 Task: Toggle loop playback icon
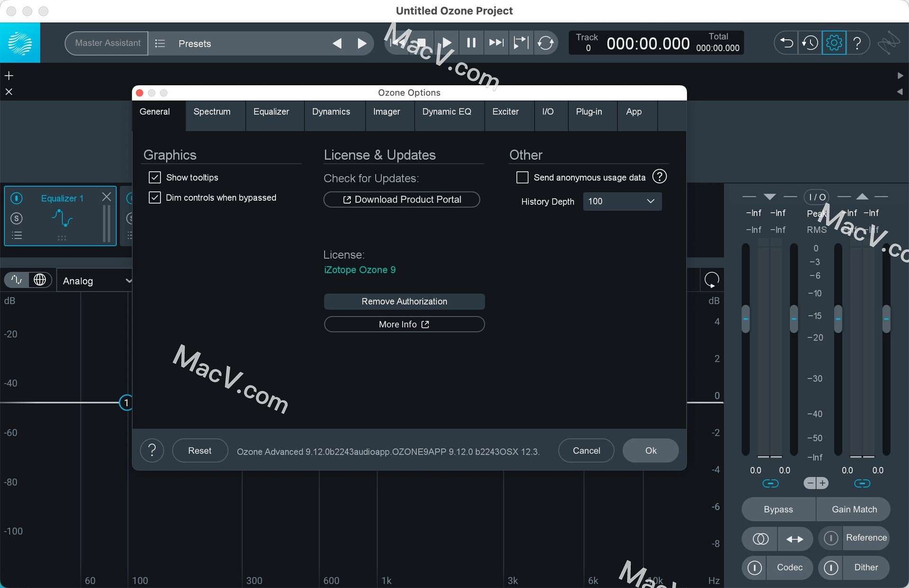tap(545, 43)
